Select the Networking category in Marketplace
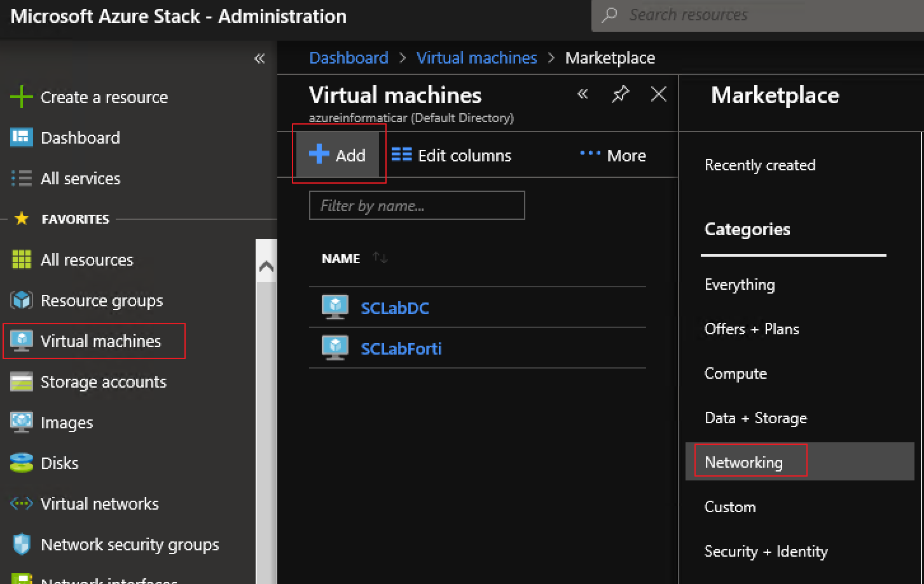Viewport: 924px width, 584px height. coord(744,462)
